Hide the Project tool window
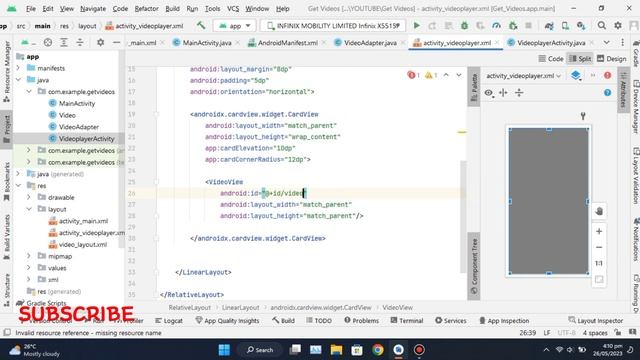The image size is (640, 360). [116, 42]
